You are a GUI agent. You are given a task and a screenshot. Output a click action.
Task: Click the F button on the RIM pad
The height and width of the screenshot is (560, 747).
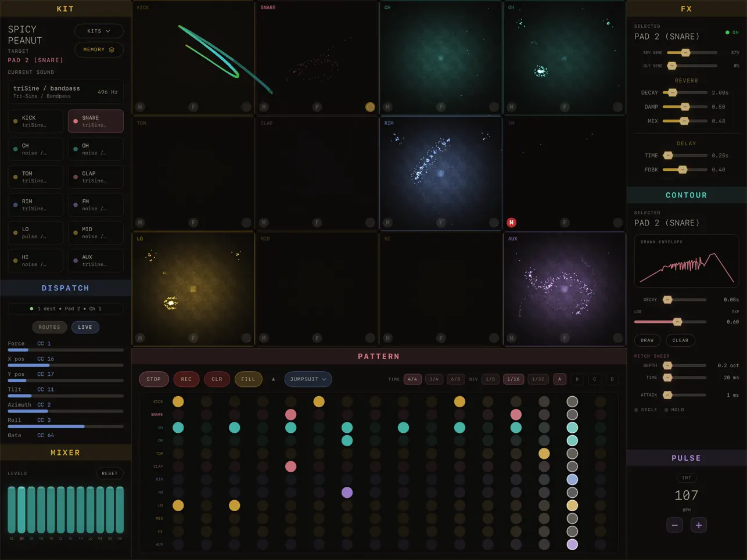pyautogui.click(x=441, y=222)
